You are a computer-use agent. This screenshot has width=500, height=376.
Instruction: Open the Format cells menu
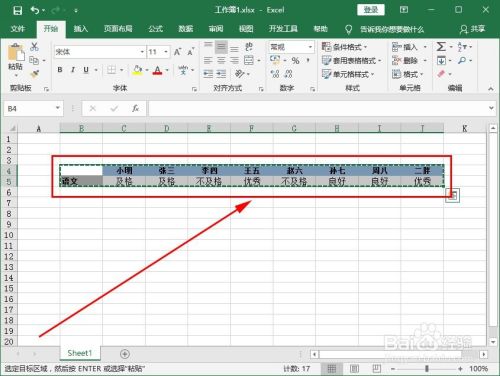click(x=407, y=74)
